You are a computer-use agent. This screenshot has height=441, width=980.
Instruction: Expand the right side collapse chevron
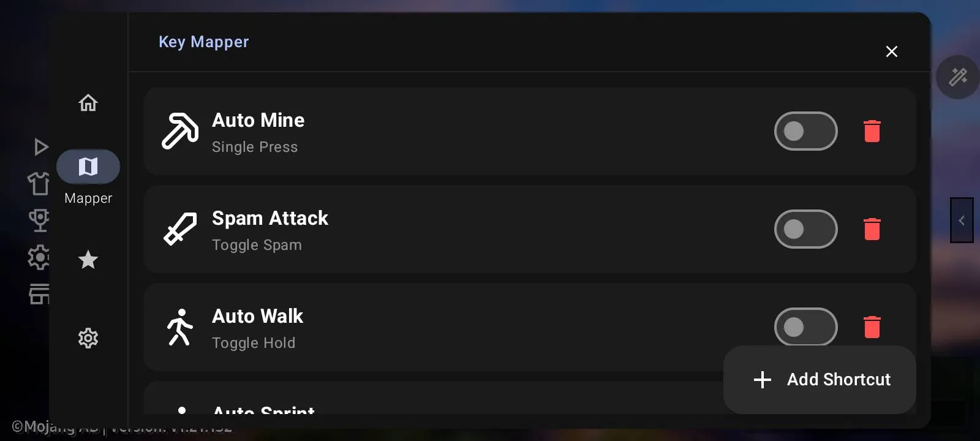click(962, 221)
